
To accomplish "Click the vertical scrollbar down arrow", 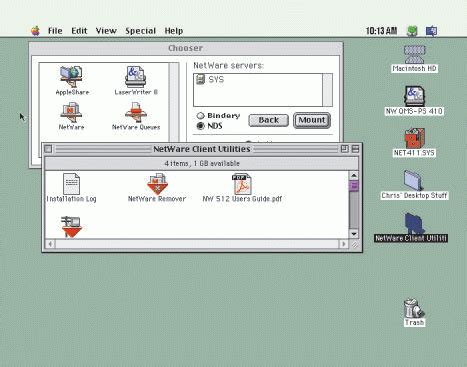I will (x=354, y=234).
